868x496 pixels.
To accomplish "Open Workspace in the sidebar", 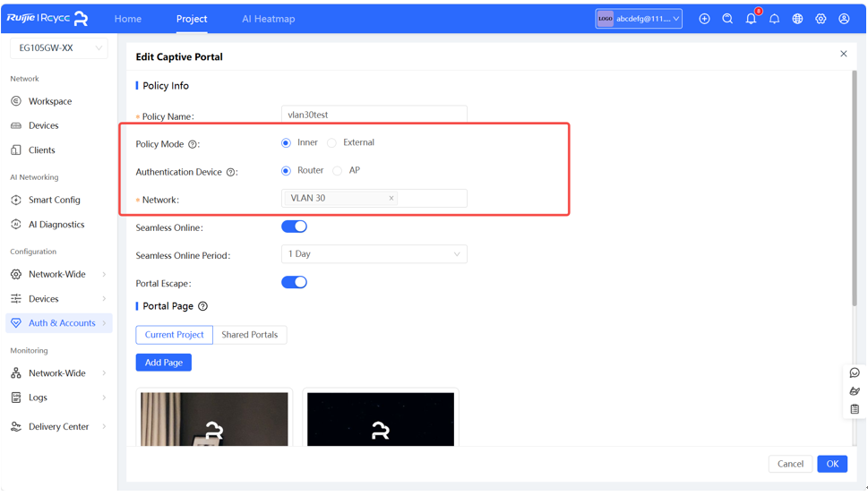I will pyautogui.click(x=50, y=101).
